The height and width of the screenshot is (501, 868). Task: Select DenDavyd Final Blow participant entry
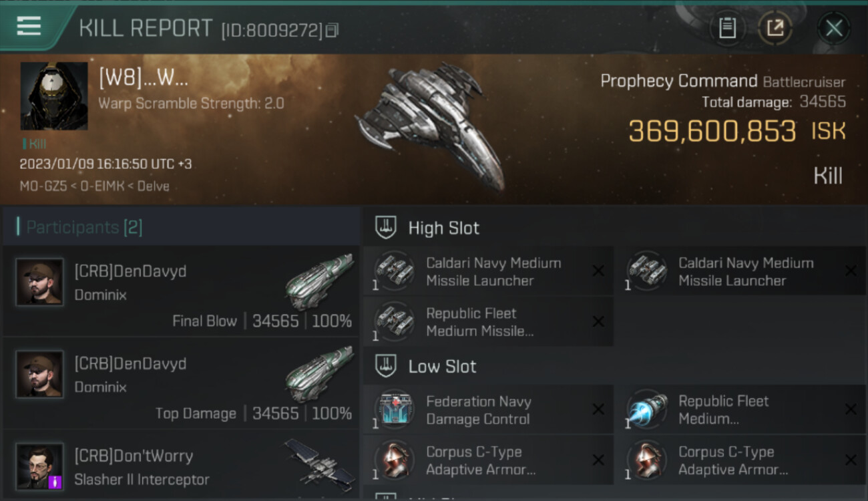[x=182, y=291]
